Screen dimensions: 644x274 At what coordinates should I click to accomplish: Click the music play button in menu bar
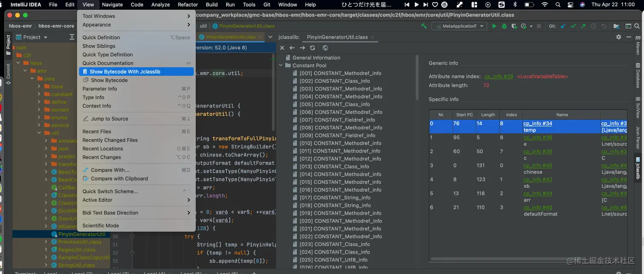click(416, 5)
